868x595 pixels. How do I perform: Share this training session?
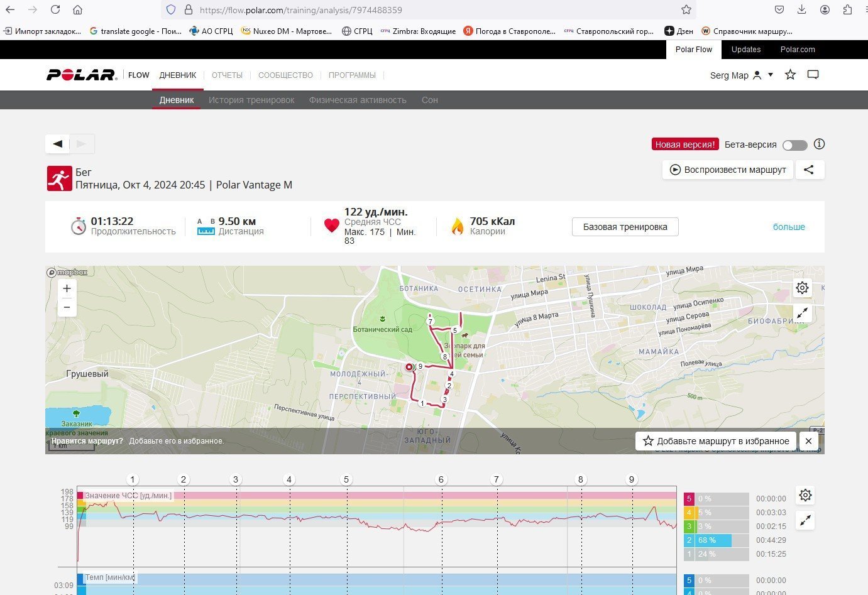[x=810, y=170]
